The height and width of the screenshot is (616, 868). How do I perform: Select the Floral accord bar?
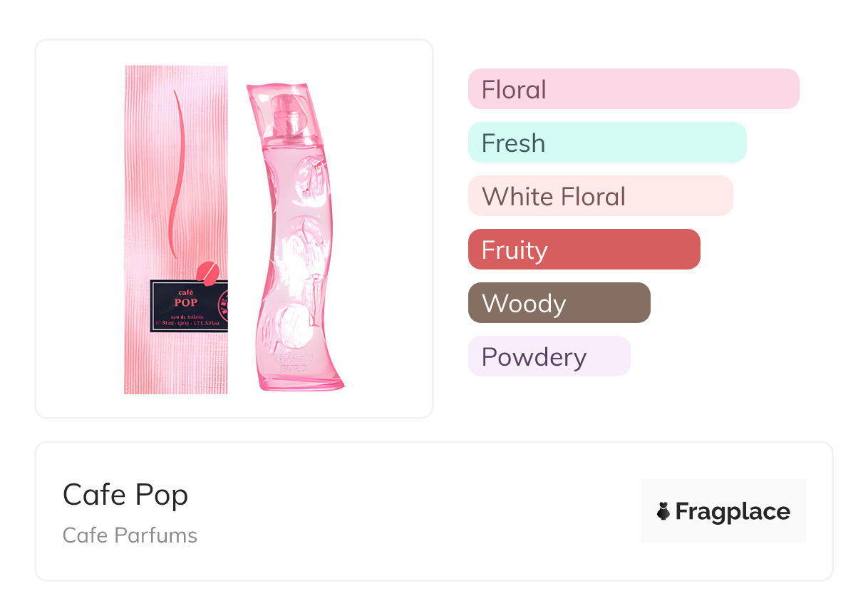(x=633, y=89)
